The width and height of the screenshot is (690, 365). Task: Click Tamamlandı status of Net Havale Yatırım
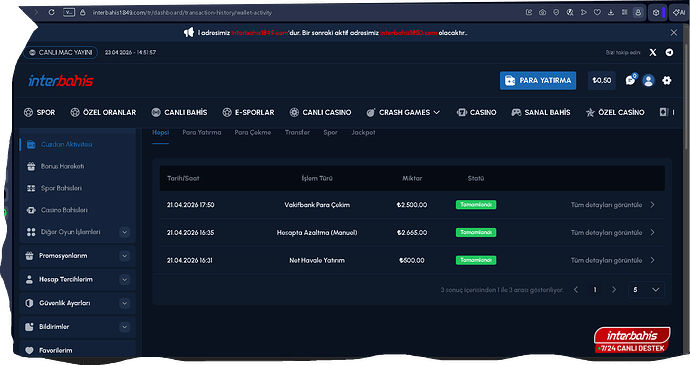point(476,260)
